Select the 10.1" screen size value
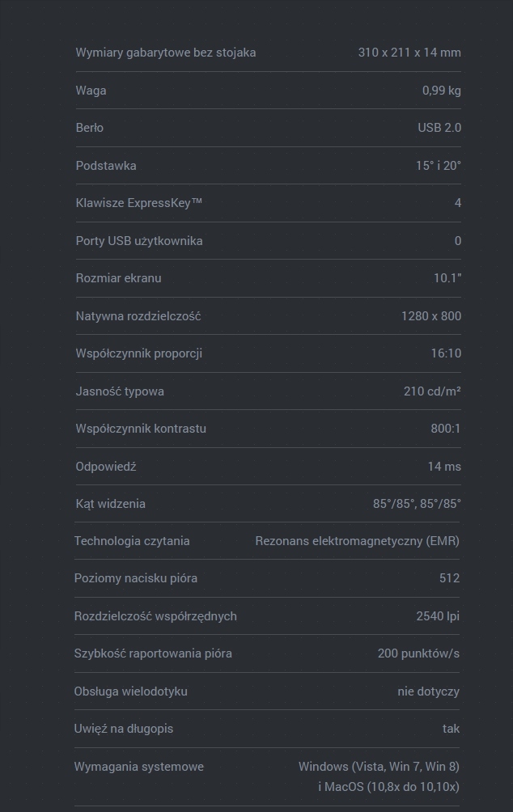 tap(447, 278)
